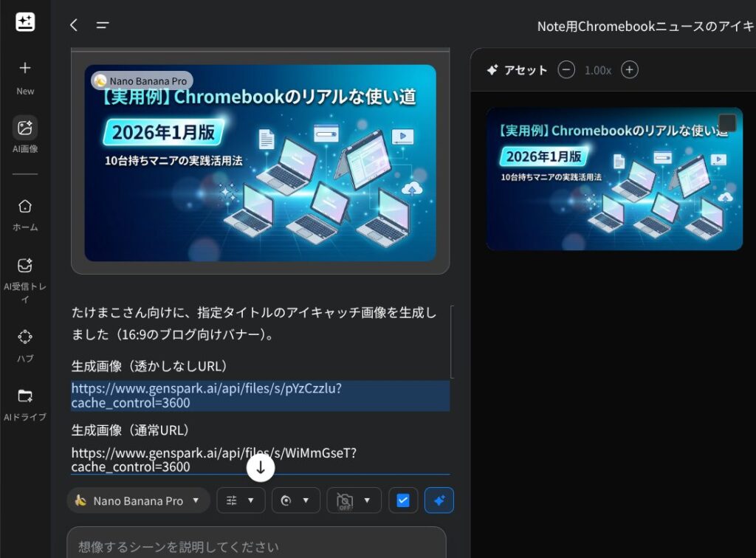The image size is (756, 558).
Task: Click the Genspark logo icon
Action: tap(25, 22)
